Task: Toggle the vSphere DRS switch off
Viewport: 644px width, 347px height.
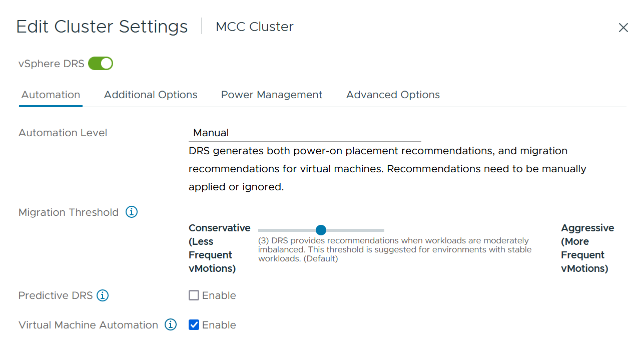Action: 101,64
